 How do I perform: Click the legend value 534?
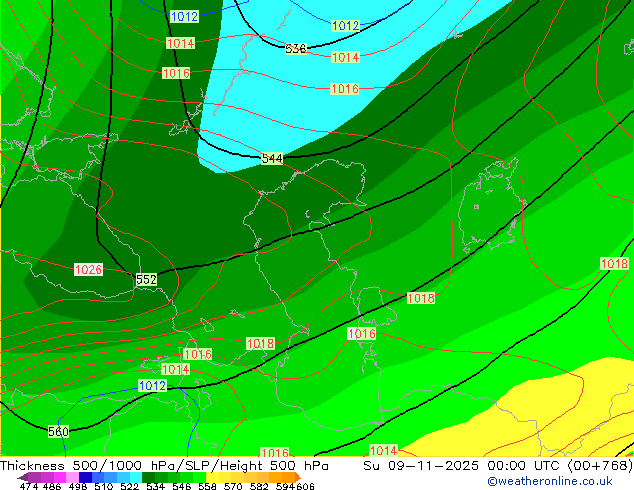click(x=155, y=486)
